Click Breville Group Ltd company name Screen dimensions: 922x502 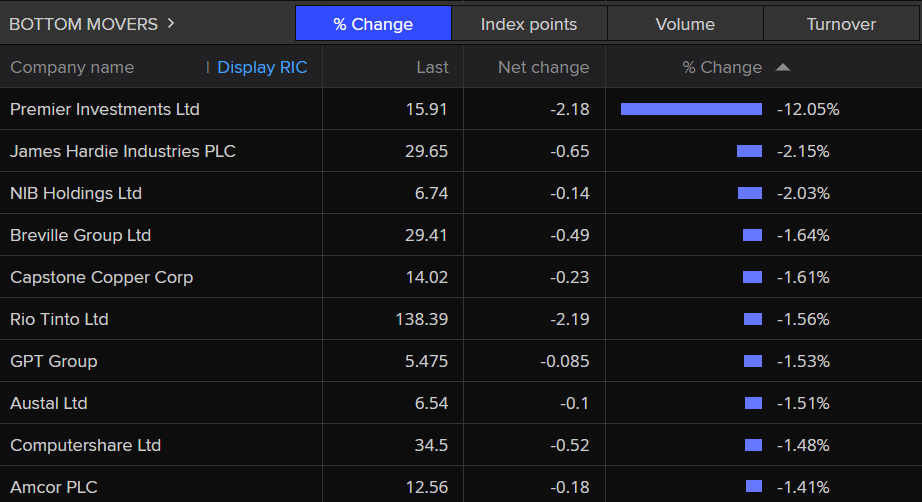click(x=80, y=235)
